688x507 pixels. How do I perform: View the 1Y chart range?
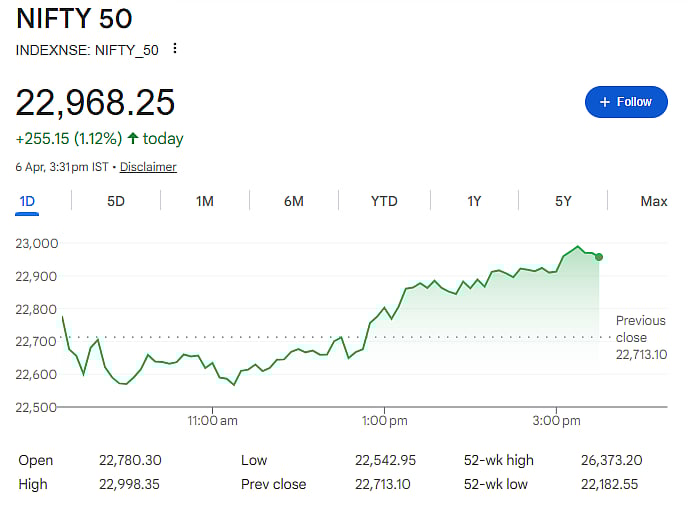(474, 201)
